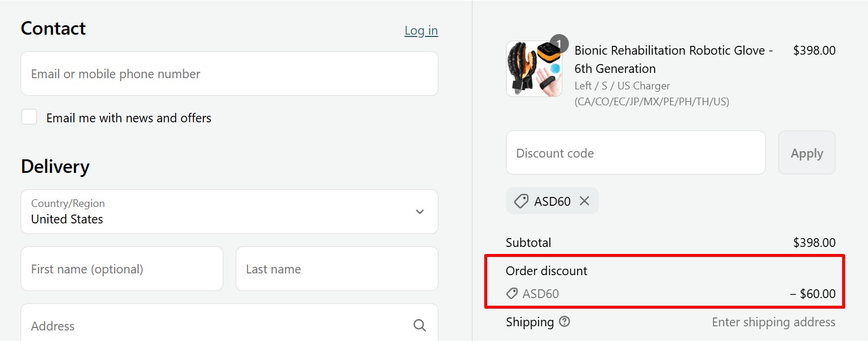Click the Shipping help question mark icon

coord(565,322)
